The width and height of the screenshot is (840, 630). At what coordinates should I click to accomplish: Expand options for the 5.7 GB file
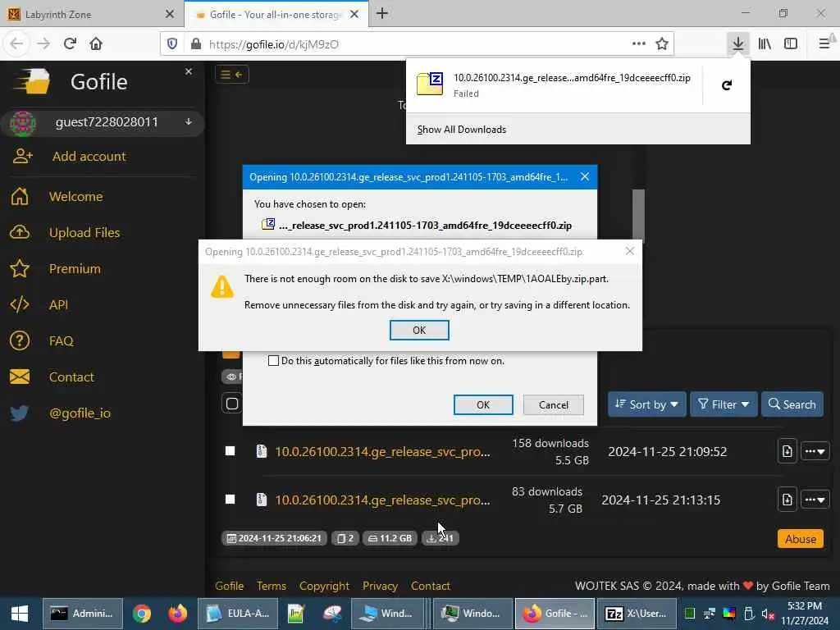pyautogui.click(x=815, y=500)
